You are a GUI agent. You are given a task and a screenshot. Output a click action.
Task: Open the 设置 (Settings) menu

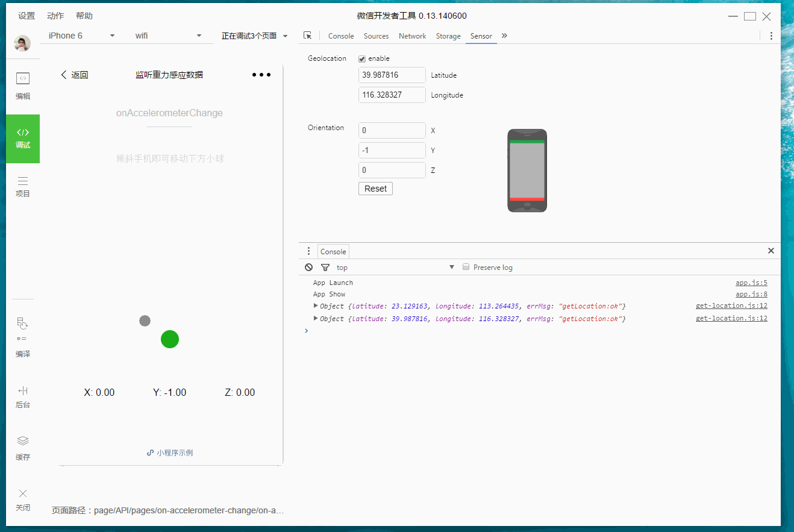(27, 16)
